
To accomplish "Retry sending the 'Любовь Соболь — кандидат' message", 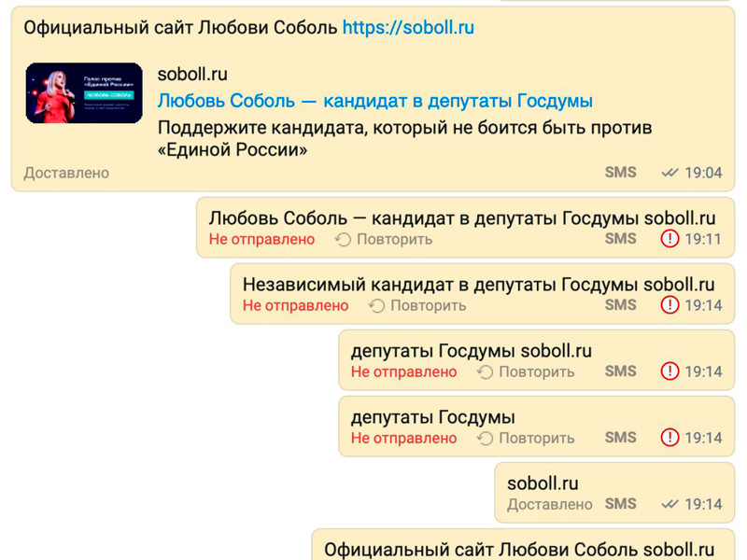I will [x=394, y=239].
